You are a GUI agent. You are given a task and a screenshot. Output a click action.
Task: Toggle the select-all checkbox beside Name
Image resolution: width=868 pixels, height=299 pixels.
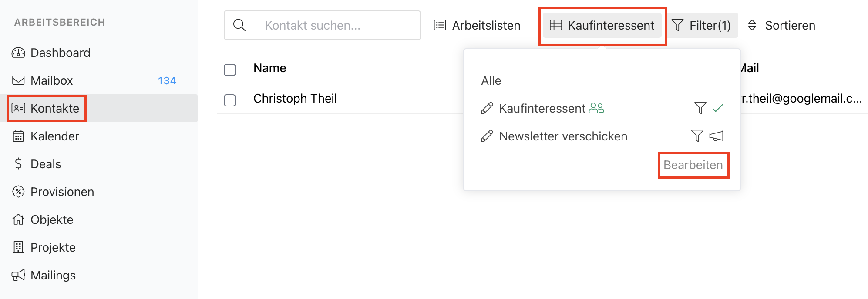click(230, 70)
